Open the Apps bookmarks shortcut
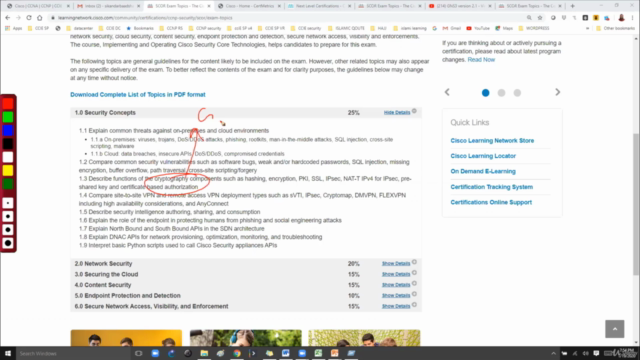 coord(13,29)
